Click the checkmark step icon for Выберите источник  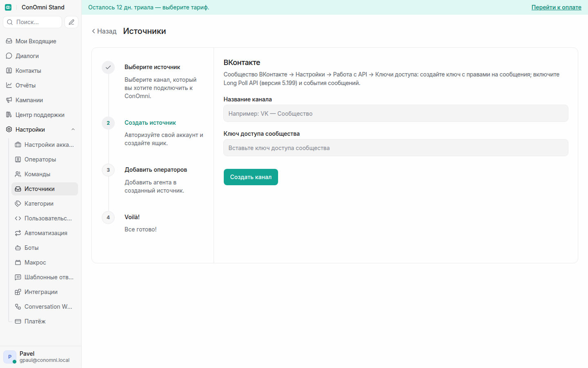click(x=108, y=67)
